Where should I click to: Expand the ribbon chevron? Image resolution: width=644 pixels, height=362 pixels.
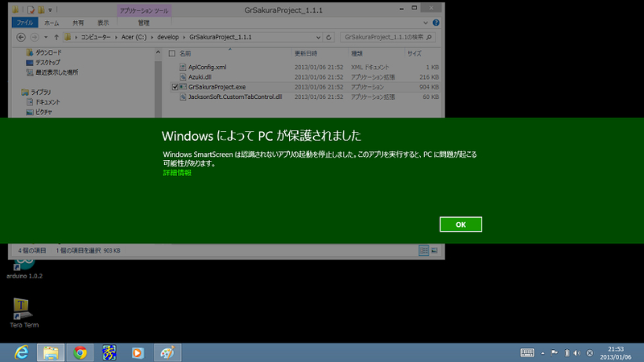[426, 23]
